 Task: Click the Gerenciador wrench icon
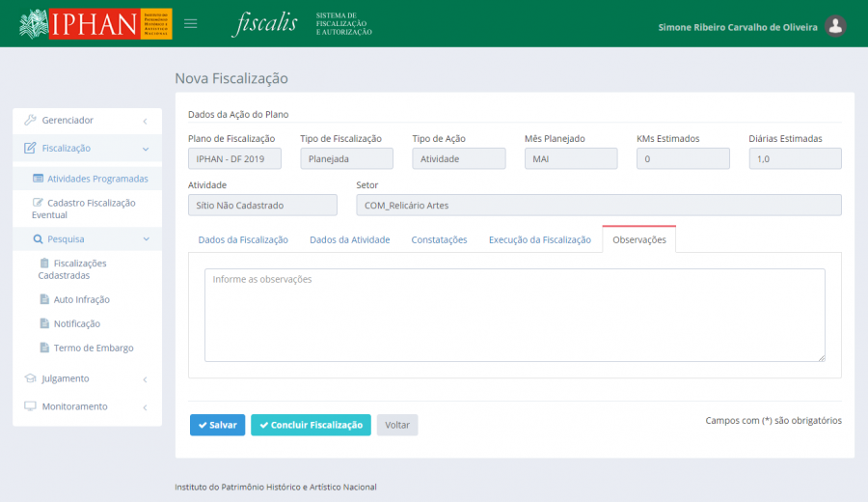(x=30, y=121)
